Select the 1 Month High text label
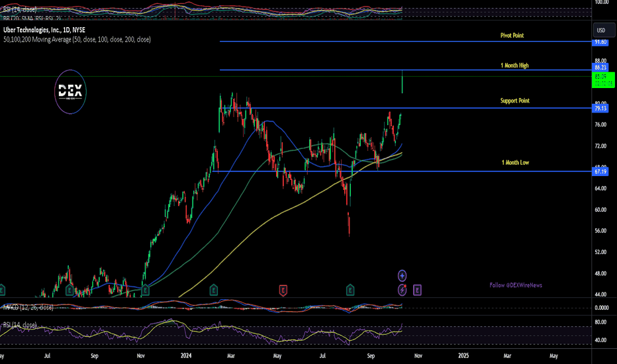617x364 pixels. pyautogui.click(x=514, y=66)
